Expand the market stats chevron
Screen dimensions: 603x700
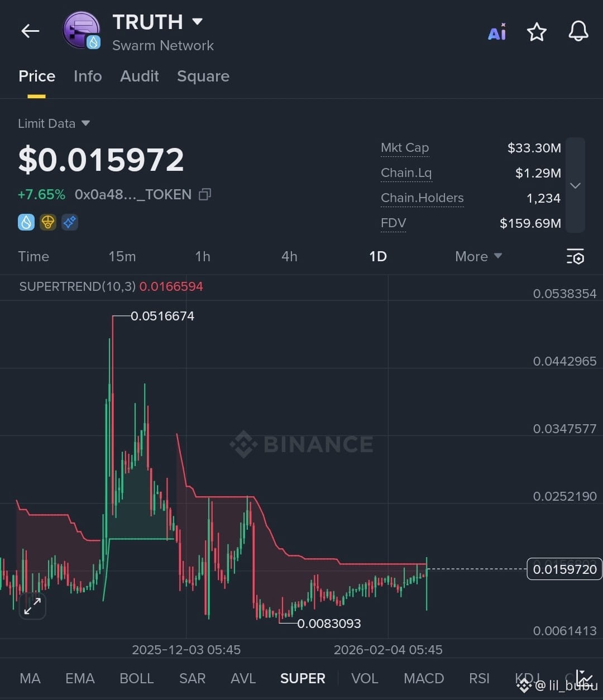point(575,185)
